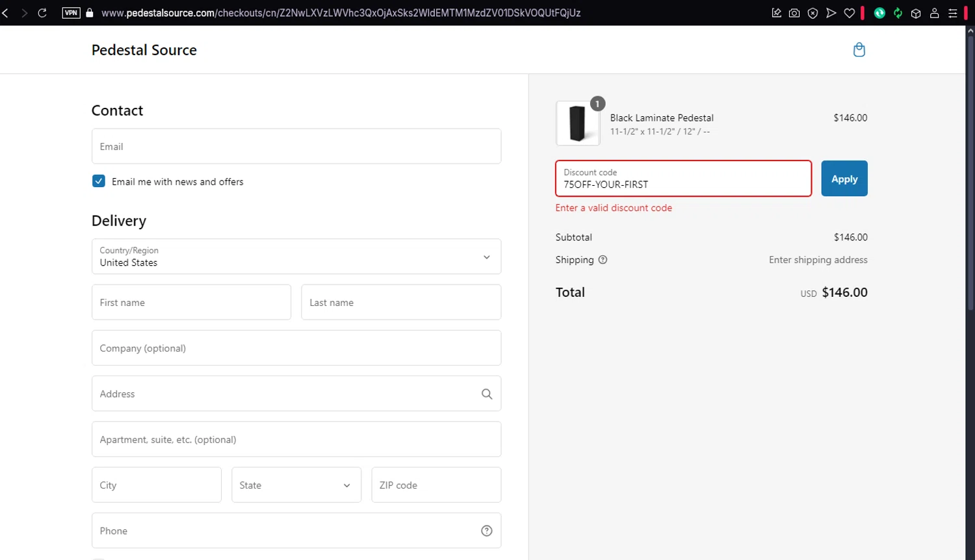Open the browser profile person icon

pos(934,13)
